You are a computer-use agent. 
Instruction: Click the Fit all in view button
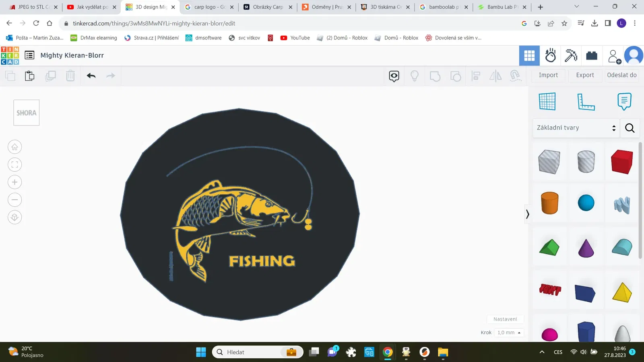[15, 165]
